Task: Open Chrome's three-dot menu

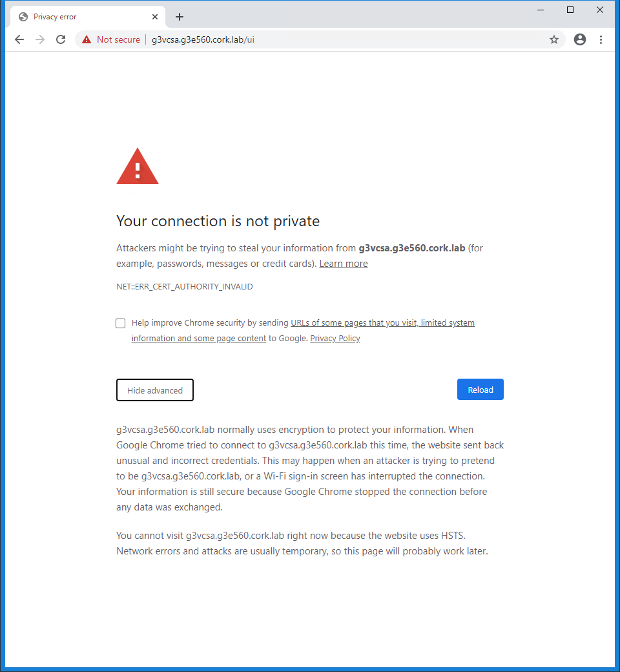Action: pyautogui.click(x=601, y=39)
